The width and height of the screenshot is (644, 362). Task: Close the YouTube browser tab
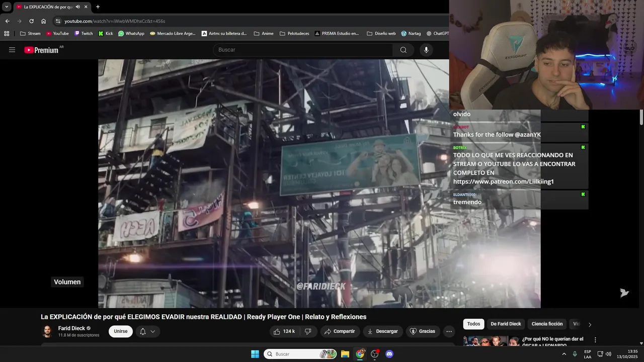[86, 7]
